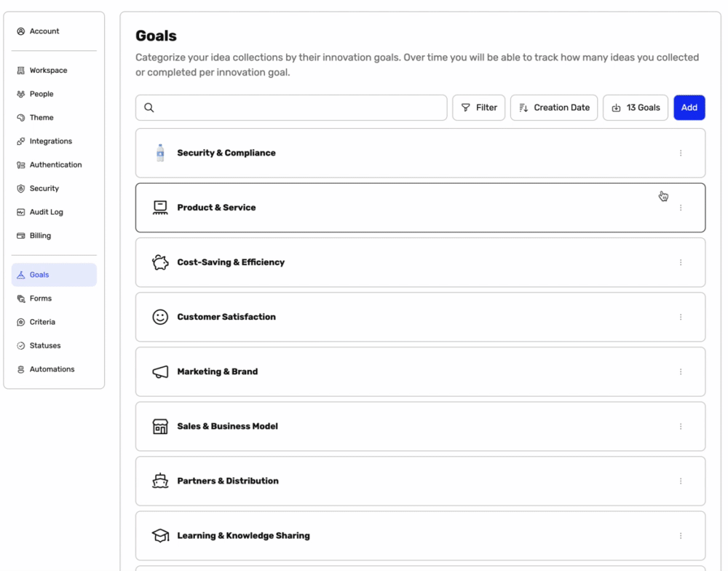This screenshot has height=571, width=728.
Task: Click the Statuses check icon
Action: tap(21, 346)
